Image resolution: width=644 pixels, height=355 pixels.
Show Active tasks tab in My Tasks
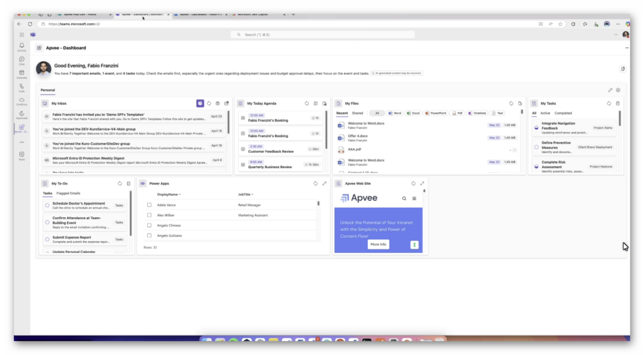pyautogui.click(x=545, y=113)
